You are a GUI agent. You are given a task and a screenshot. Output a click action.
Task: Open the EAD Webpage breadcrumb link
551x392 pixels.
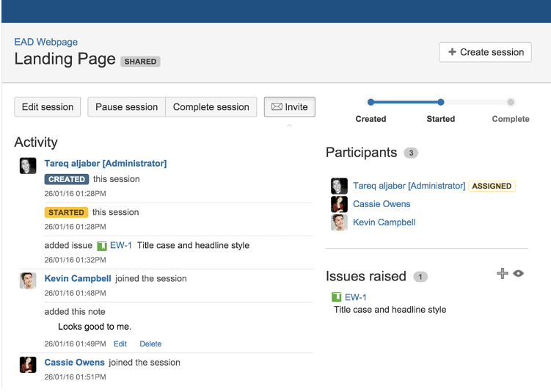pos(45,42)
